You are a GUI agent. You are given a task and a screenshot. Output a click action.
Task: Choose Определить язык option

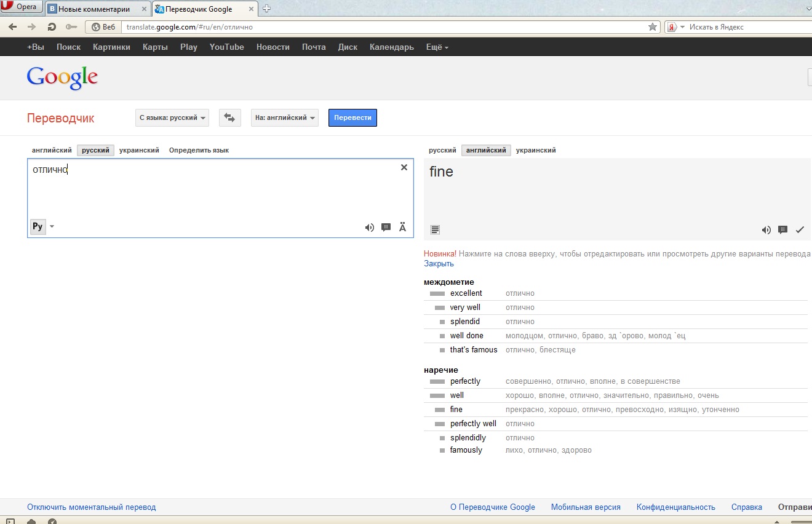click(x=199, y=150)
